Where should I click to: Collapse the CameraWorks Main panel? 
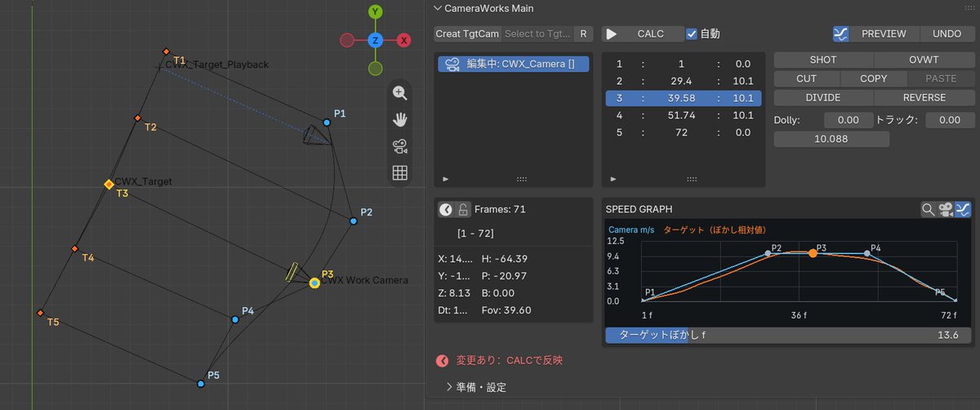point(436,7)
